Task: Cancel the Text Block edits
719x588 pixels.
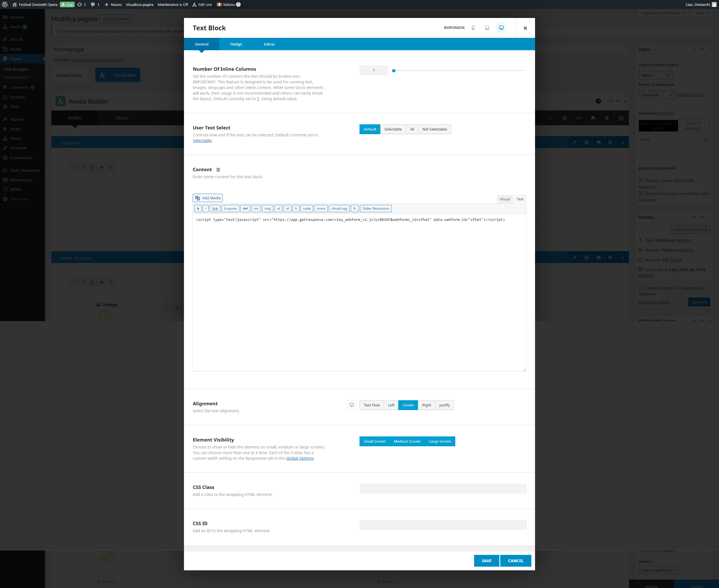Action: (516, 560)
